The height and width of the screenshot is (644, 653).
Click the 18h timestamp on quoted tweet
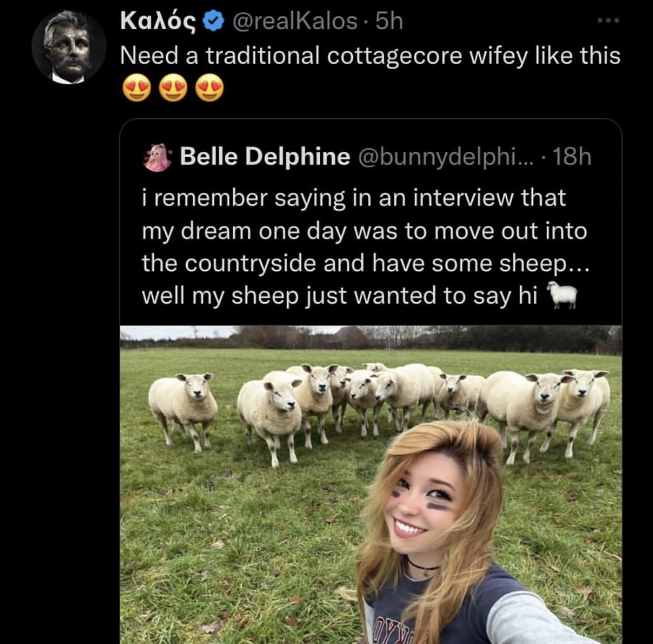tap(572, 157)
